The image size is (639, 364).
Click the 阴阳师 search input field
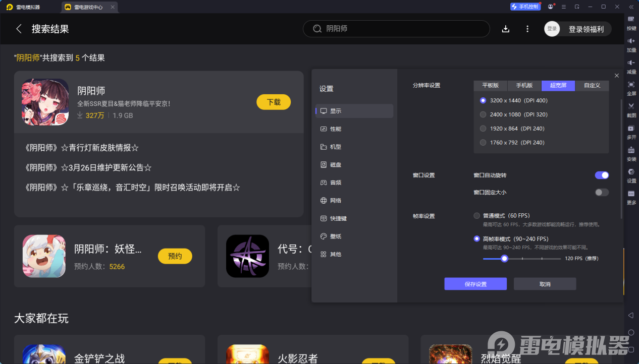[x=396, y=29]
